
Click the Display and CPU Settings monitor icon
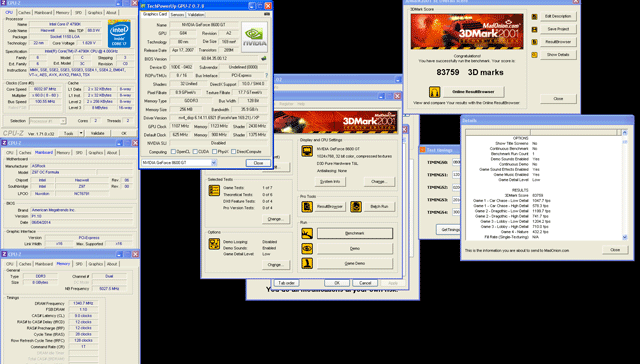(307, 151)
